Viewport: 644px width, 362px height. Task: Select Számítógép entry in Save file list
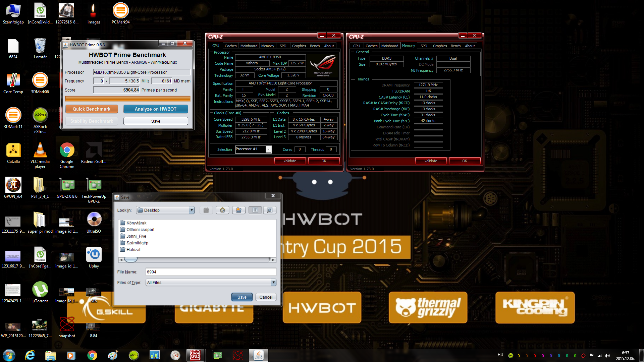click(134, 243)
